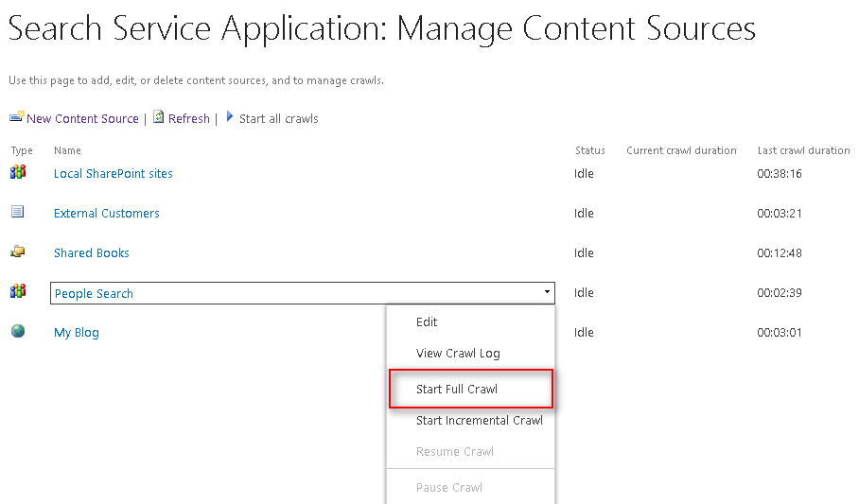Click the Refresh link text
The height and width of the screenshot is (504, 859).
point(189,119)
